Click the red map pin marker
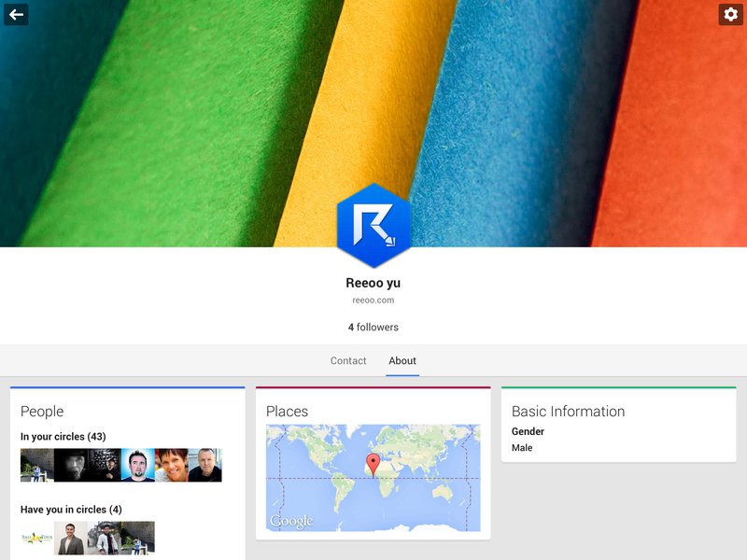This screenshot has height=560, width=747. point(373,464)
